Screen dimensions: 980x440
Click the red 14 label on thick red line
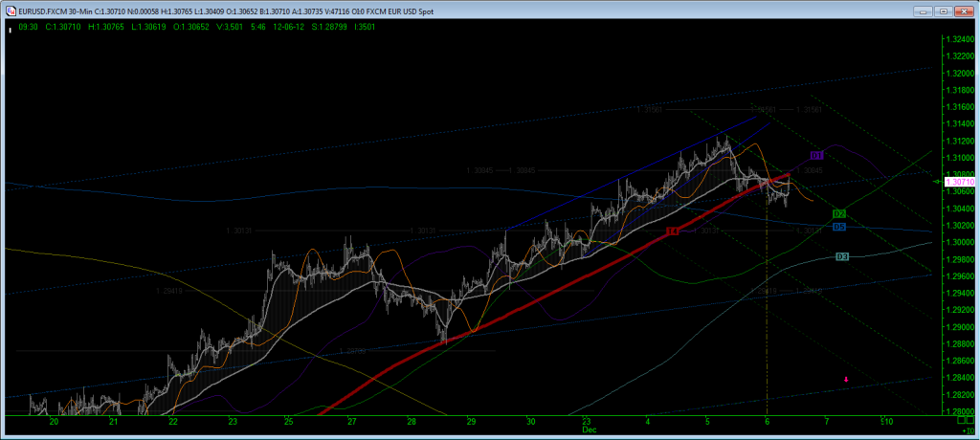pos(673,231)
